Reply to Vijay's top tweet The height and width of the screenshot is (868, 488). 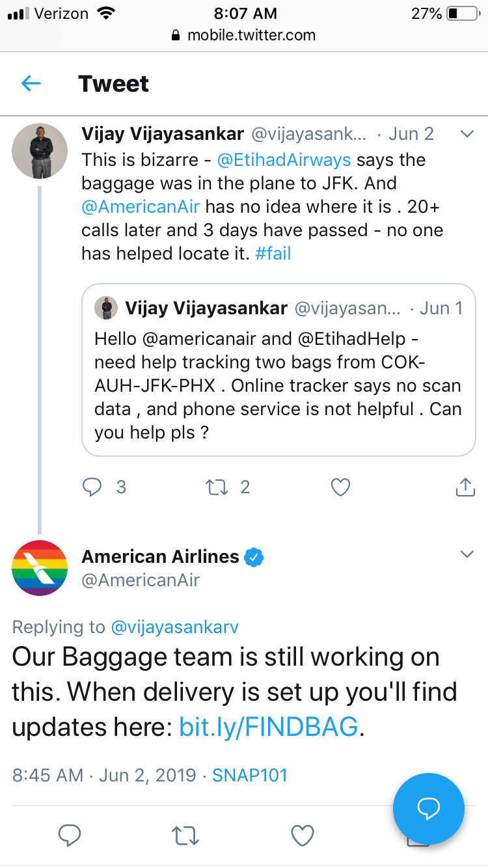click(x=93, y=487)
